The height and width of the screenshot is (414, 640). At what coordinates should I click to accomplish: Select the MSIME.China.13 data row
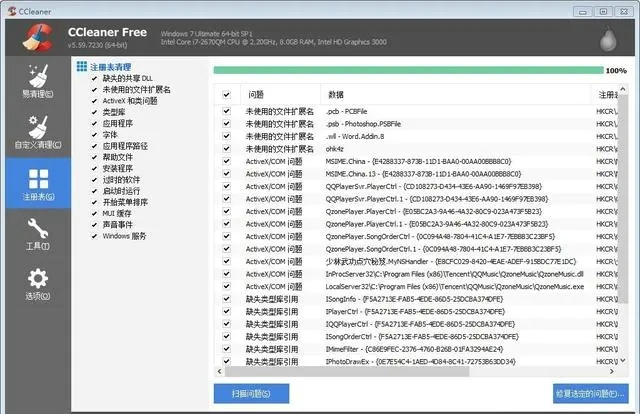pos(416,174)
